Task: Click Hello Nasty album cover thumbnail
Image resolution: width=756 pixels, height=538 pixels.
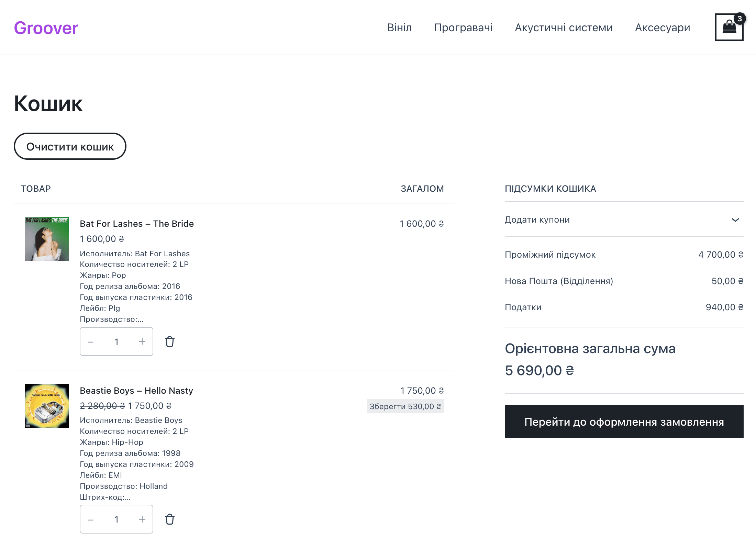Action: (x=47, y=406)
